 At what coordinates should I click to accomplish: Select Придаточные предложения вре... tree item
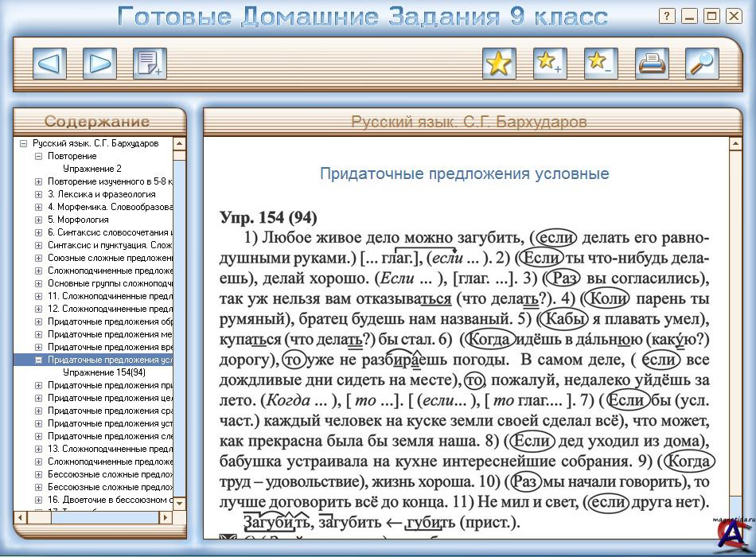point(110,347)
